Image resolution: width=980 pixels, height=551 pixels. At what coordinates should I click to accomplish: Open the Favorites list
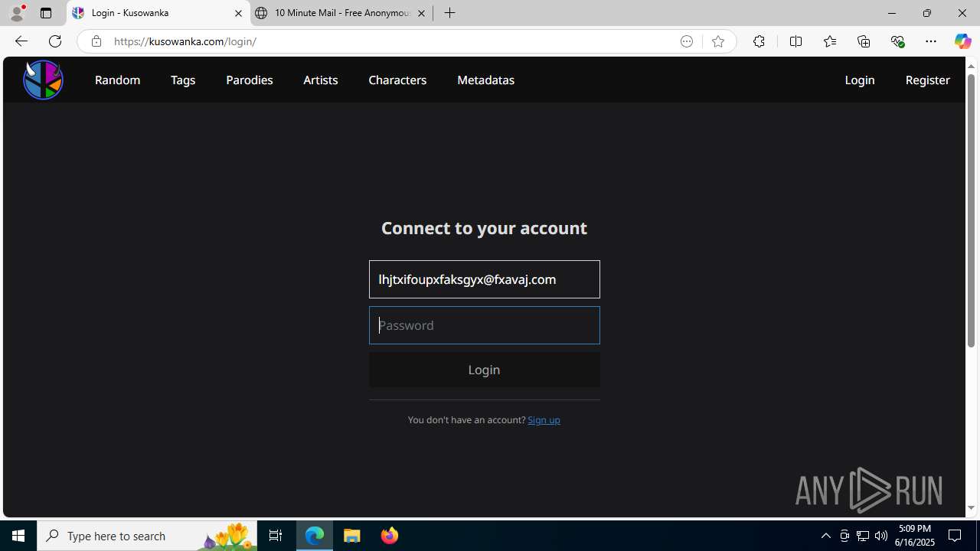(829, 41)
